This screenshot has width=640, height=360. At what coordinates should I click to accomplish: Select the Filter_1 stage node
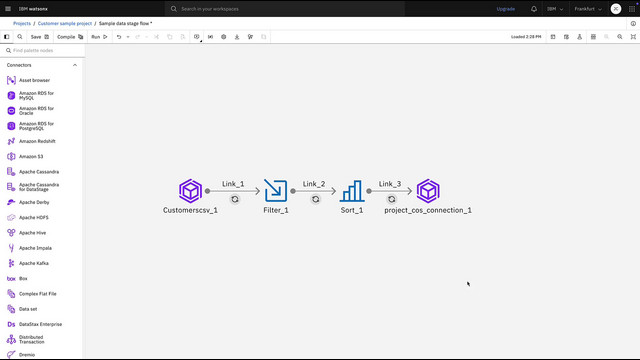[x=276, y=191]
